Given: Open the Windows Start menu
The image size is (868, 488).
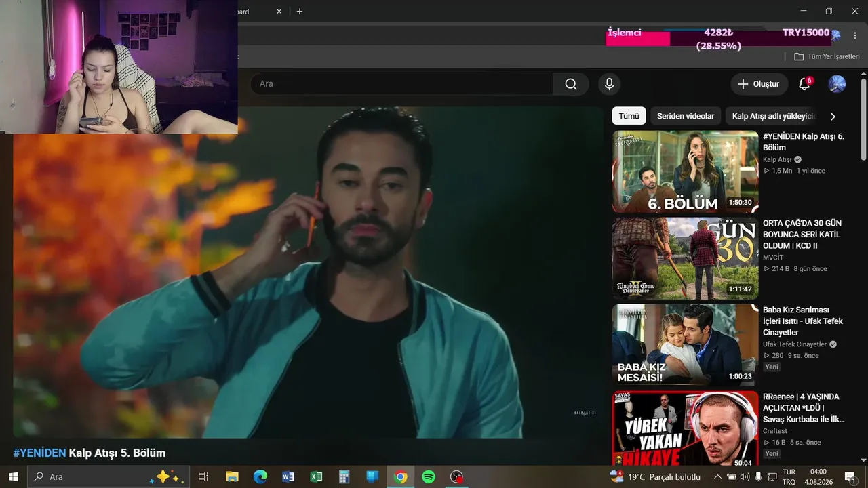Looking at the screenshot, I should pos(14,476).
